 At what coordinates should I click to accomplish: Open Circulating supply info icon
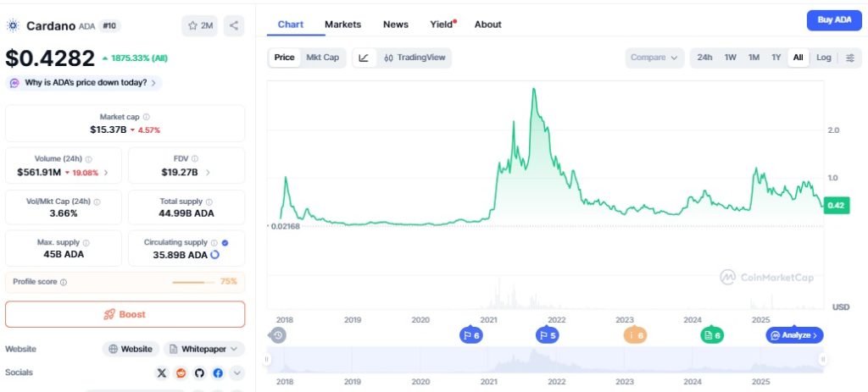[x=214, y=243]
